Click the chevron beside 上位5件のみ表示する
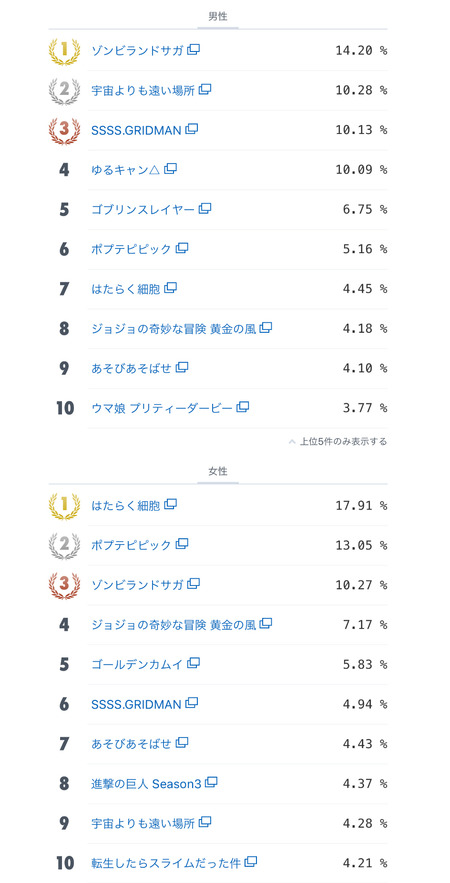Viewport: 450px width, 883px height. pyautogui.click(x=292, y=442)
